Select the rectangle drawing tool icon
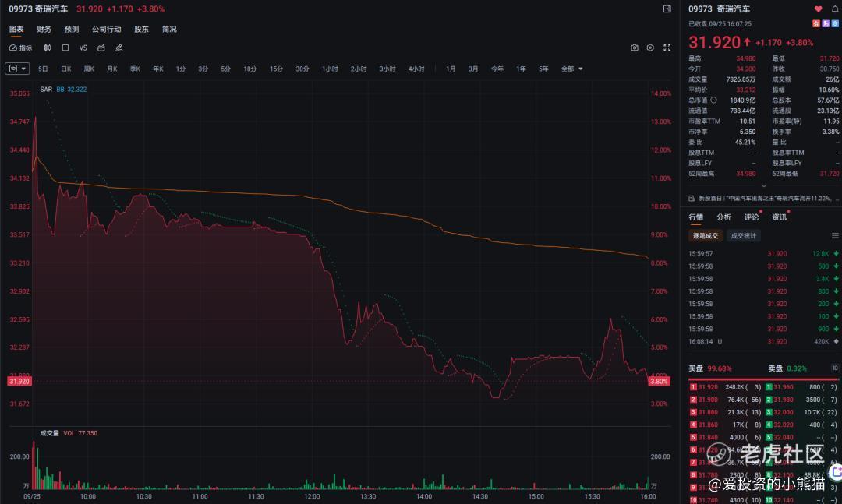 click(x=65, y=48)
